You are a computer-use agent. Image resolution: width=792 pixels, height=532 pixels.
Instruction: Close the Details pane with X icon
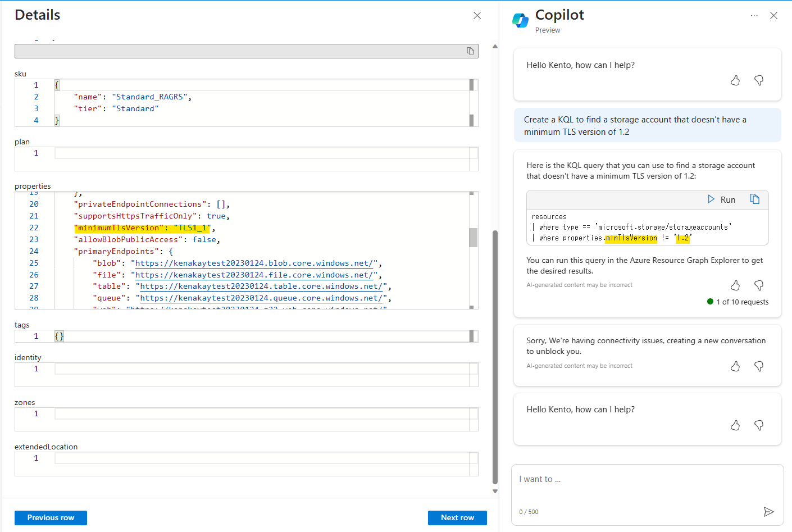point(477,16)
